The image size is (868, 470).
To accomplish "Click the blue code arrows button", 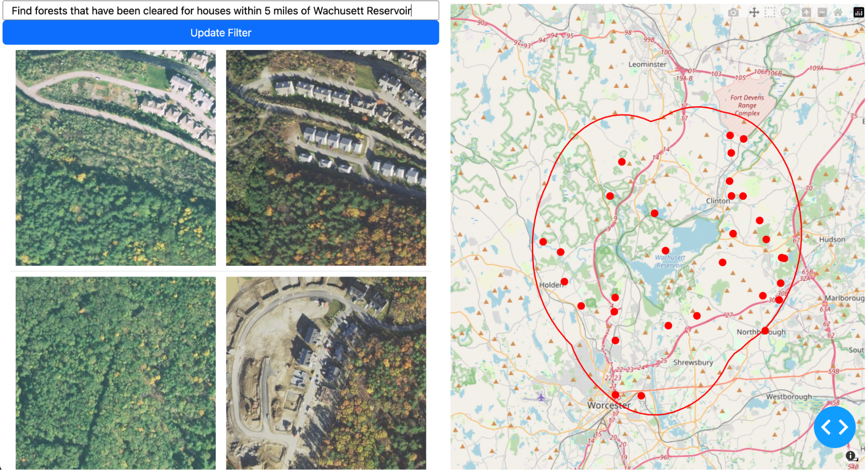I will tap(834, 427).
